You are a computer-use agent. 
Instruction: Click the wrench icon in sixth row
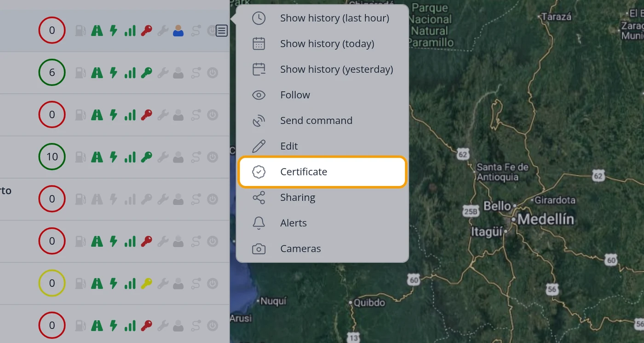[x=162, y=241]
